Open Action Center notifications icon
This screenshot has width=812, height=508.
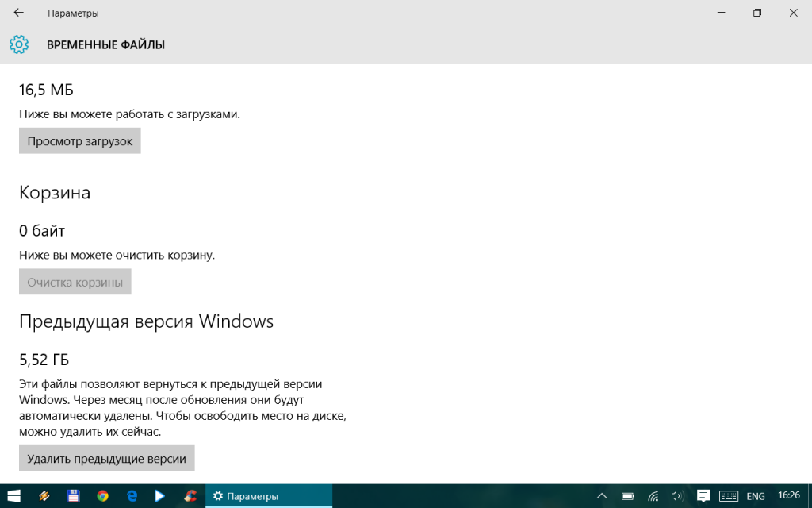703,495
